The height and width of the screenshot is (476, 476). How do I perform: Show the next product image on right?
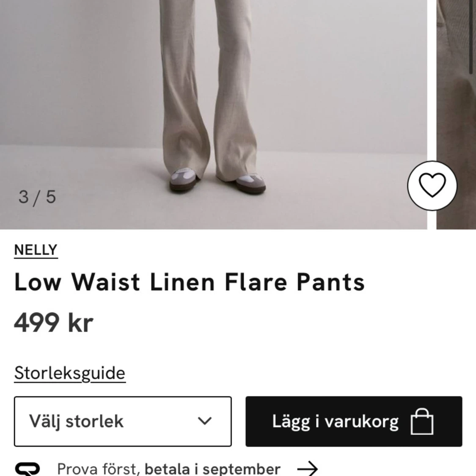point(456,114)
